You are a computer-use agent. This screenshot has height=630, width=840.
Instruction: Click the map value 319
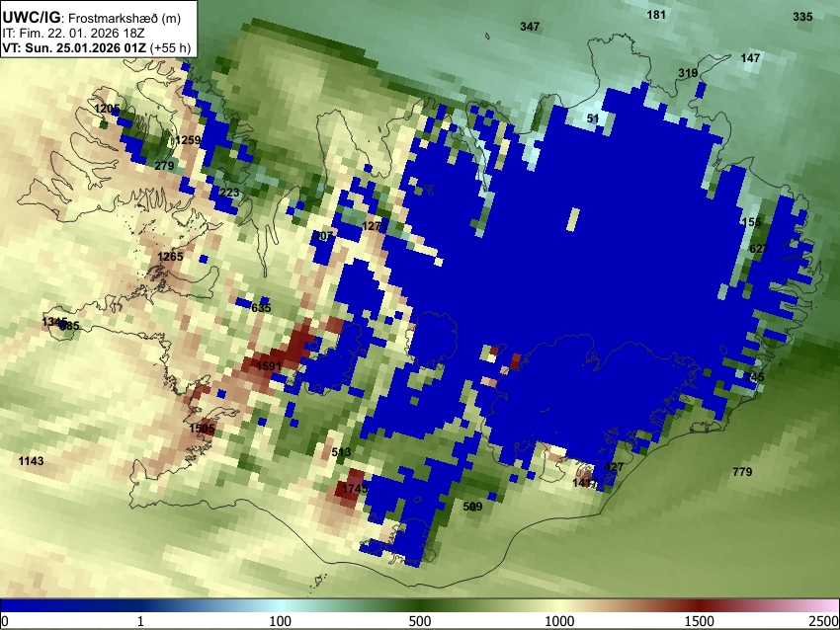click(688, 73)
